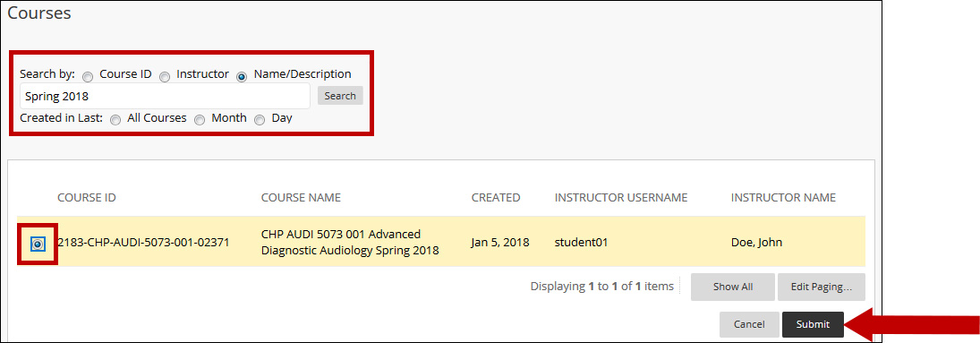Image resolution: width=980 pixels, height=343 pixels.
Task: Click the Show All button
Action: [732, 287]
